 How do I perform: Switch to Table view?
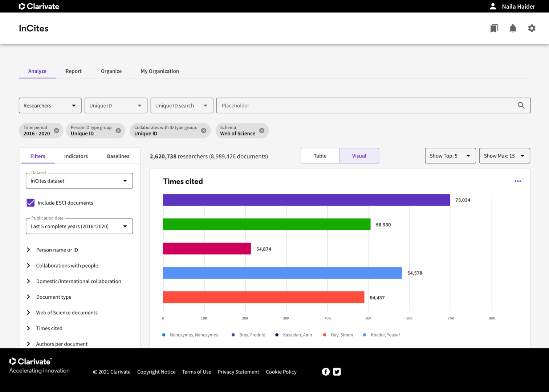tap(320, 156)
